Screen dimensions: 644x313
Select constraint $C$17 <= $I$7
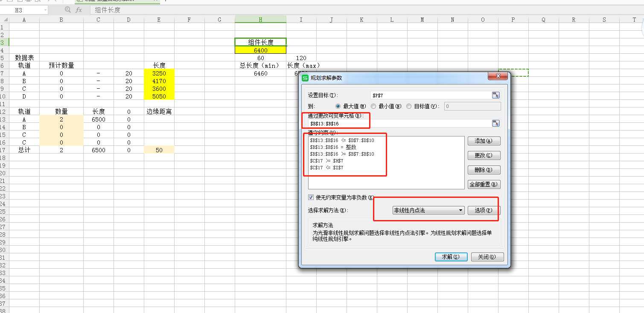[326, 168]
